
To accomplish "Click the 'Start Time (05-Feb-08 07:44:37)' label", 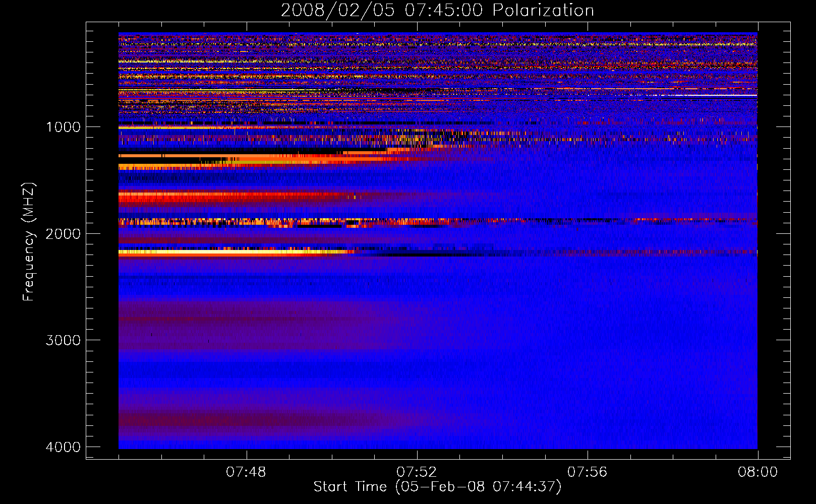I will point(437,487).
